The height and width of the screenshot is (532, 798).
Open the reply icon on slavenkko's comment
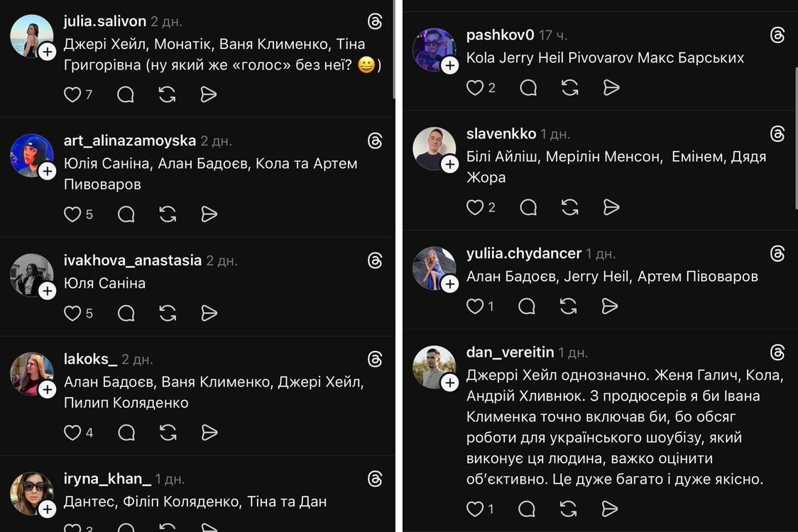[528, 206]
